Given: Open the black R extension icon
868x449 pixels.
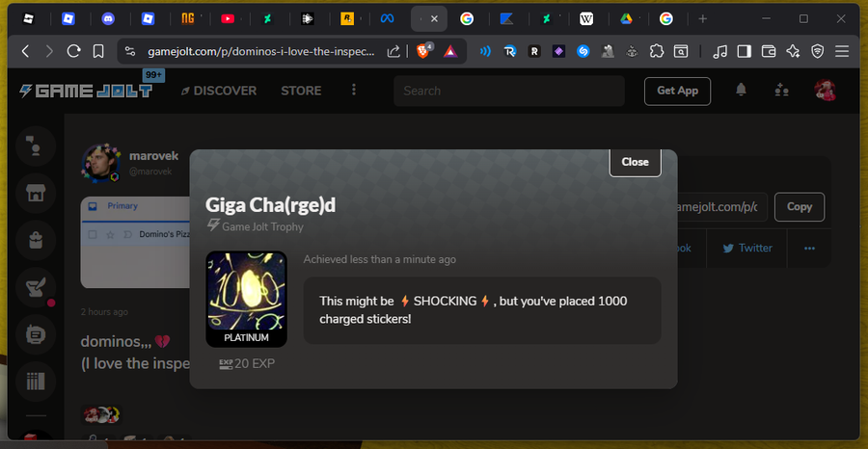Looking at the screenshot, I should pos(534,51).
